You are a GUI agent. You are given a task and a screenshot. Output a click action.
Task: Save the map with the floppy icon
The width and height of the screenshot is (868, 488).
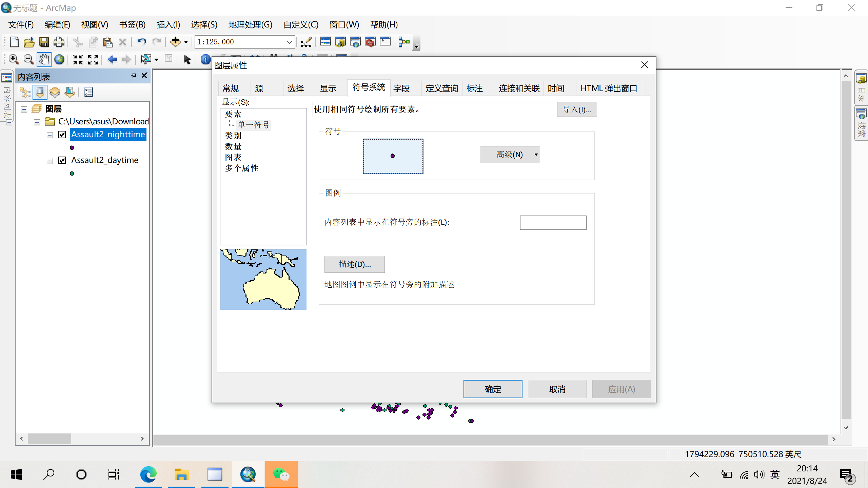[44, 42]
